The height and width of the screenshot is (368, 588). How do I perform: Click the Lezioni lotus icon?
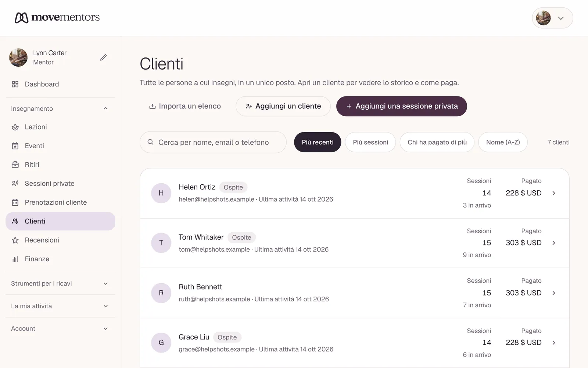(x=15, y=127)
